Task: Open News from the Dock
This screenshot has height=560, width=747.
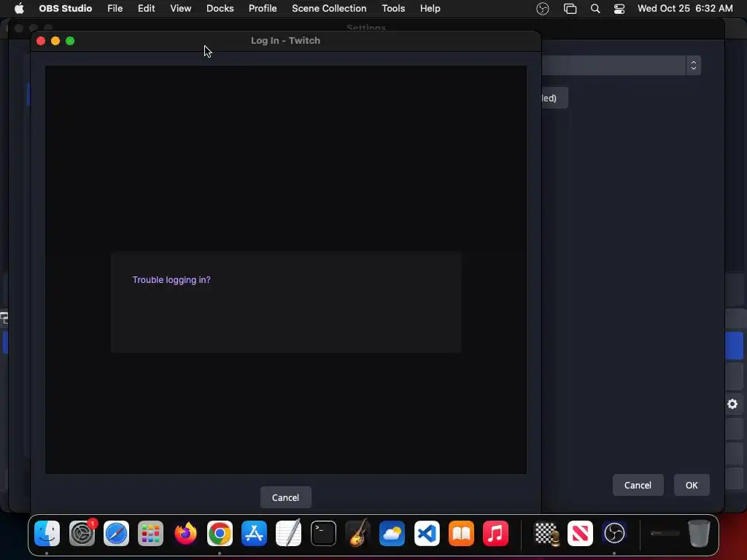Action: pos(580,533)
